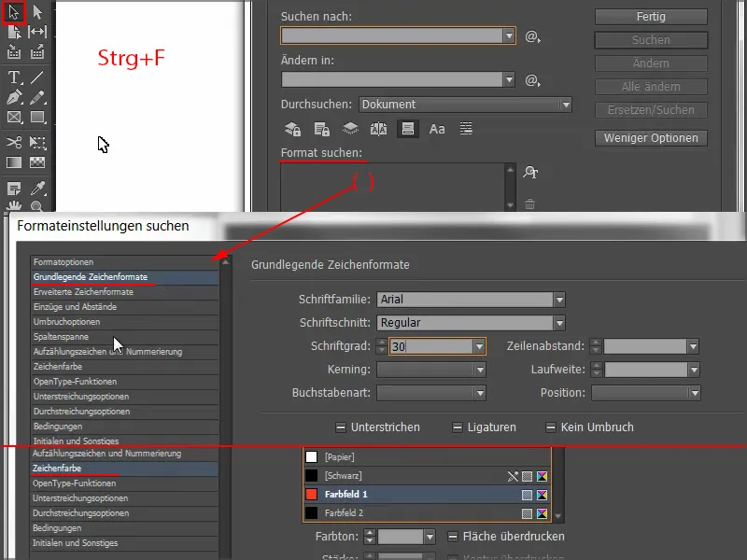Check the Ligaturen checkbox

tap(457, 427)
